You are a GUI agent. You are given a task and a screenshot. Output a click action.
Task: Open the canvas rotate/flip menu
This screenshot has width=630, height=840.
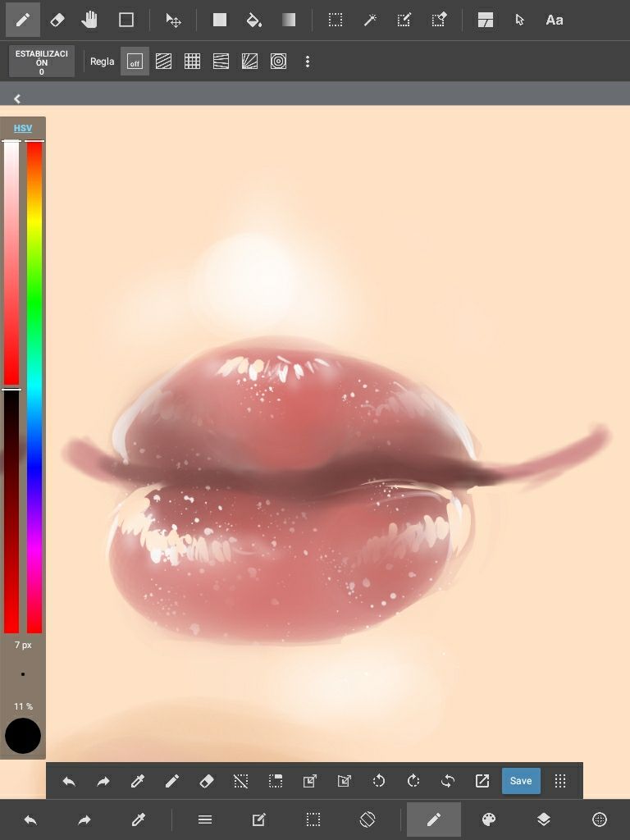pyautogui.click(x=367, y=819)
